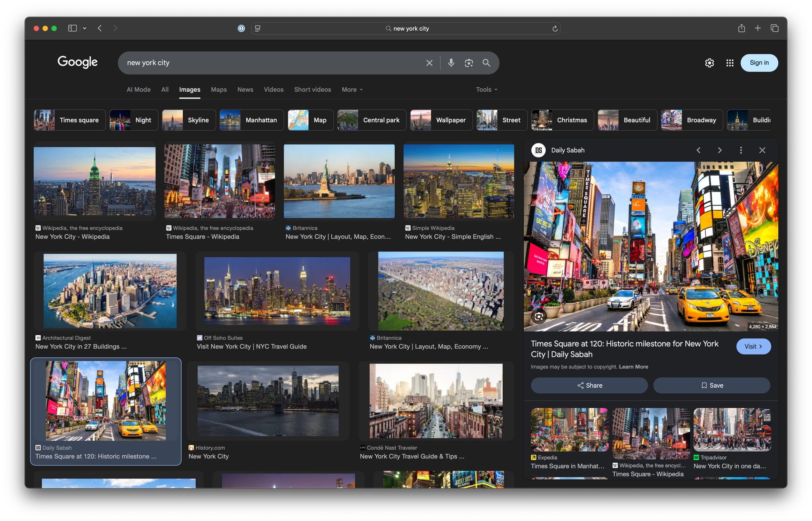Open the Britannica Statue of Liberty thumbnail
This screenshot has height=521, width=812.
pos(339,181)
